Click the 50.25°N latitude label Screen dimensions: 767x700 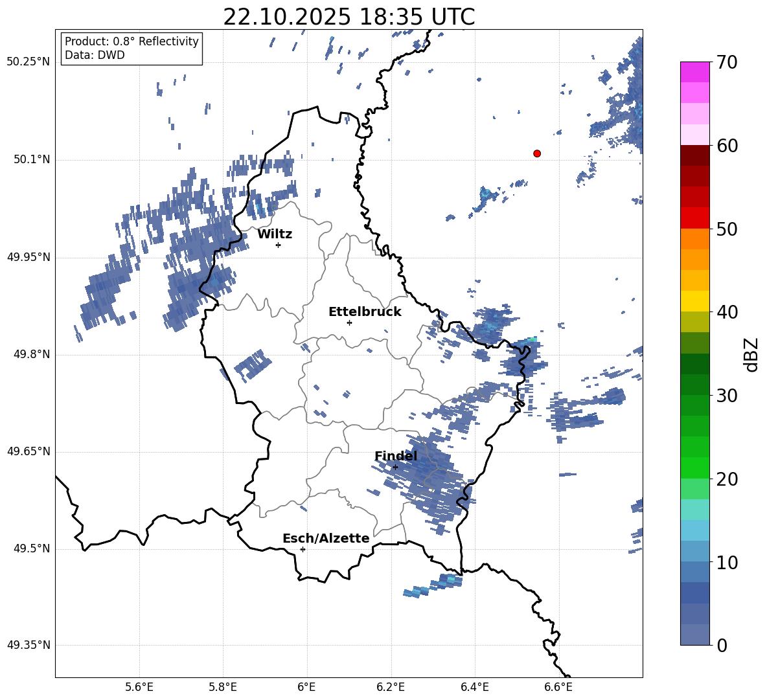pyautogui.click(x=29, y=62)
